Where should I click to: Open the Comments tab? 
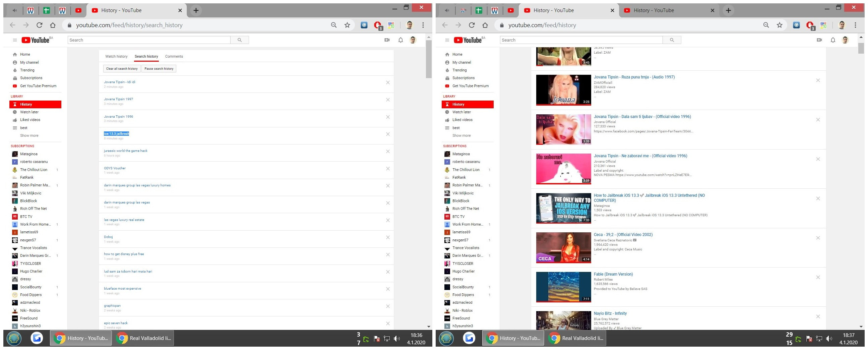(x=174, y=56)
